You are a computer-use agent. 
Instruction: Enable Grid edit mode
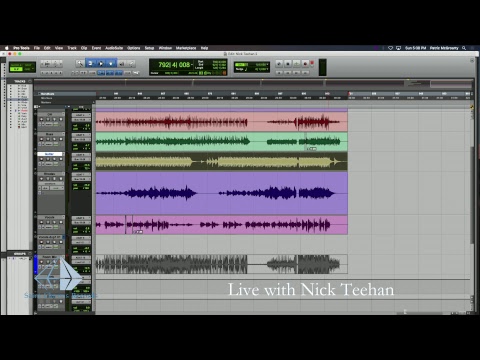tap(28, 69)
